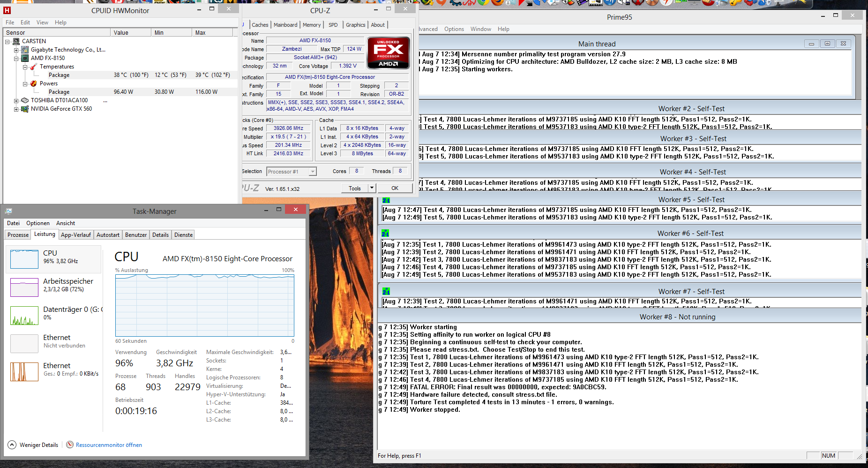Viewport: 868px width, 468px height.
Task: Click the Task-Manager title bar icon
Action: click(x=8, y=211)
